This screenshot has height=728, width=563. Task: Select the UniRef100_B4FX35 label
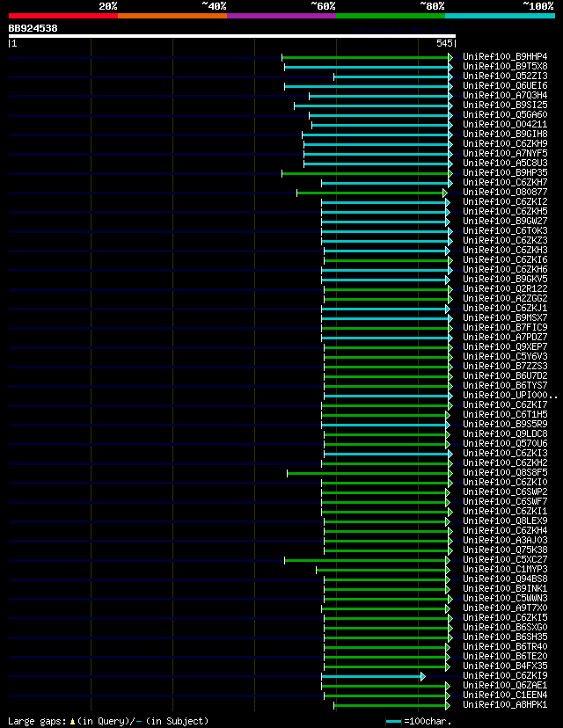tap(505, 666)
